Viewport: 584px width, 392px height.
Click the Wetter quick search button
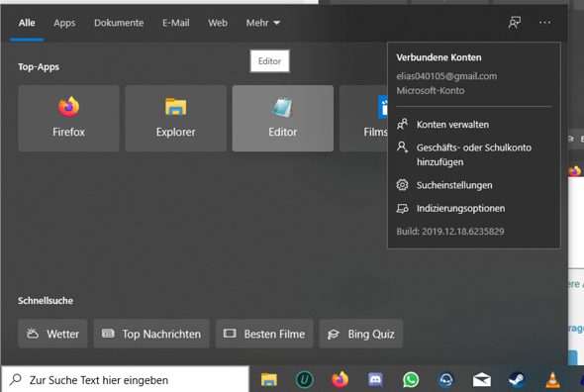tap(52, 334)
